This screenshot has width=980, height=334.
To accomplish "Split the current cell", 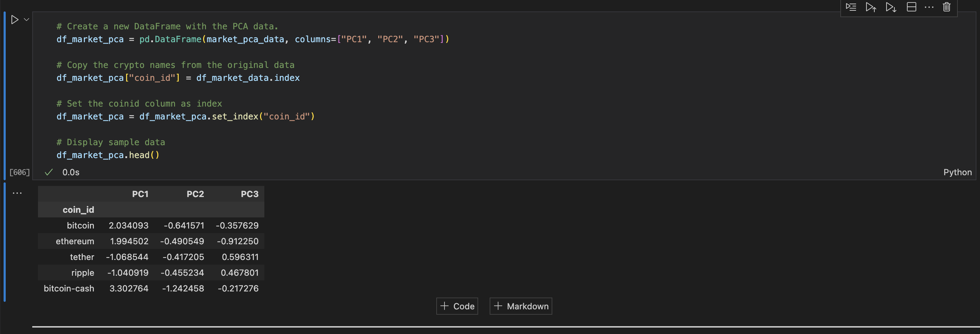I will [x=911, y=7].
